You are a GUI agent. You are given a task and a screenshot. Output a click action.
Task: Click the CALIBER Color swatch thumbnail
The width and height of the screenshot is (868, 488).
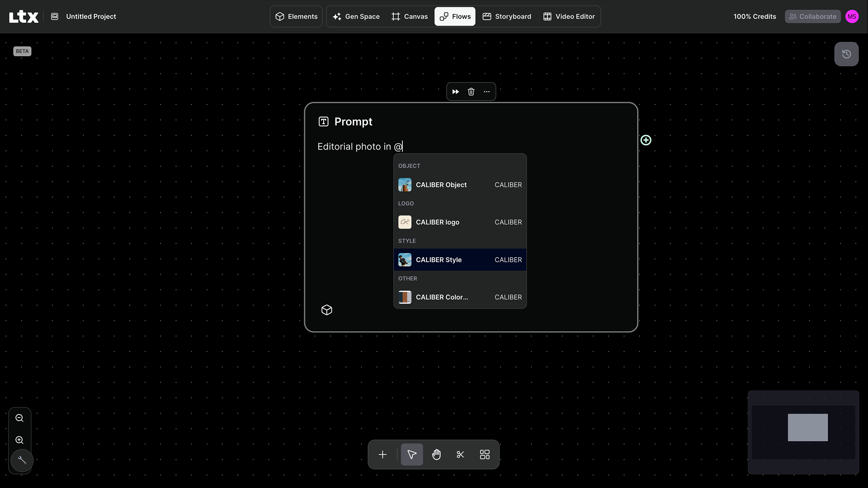pos(405,297)
